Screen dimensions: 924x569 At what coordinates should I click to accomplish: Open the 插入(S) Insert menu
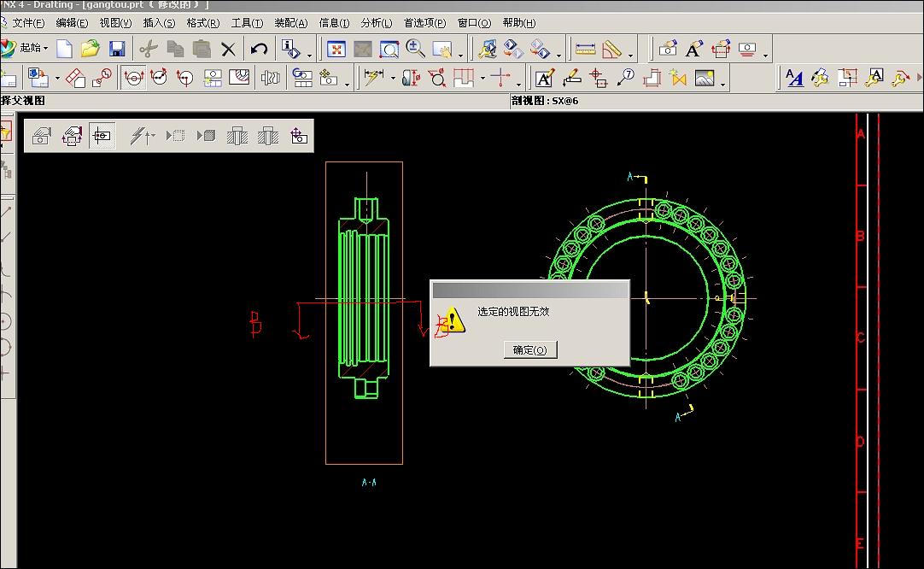click(x=159, y=23)
